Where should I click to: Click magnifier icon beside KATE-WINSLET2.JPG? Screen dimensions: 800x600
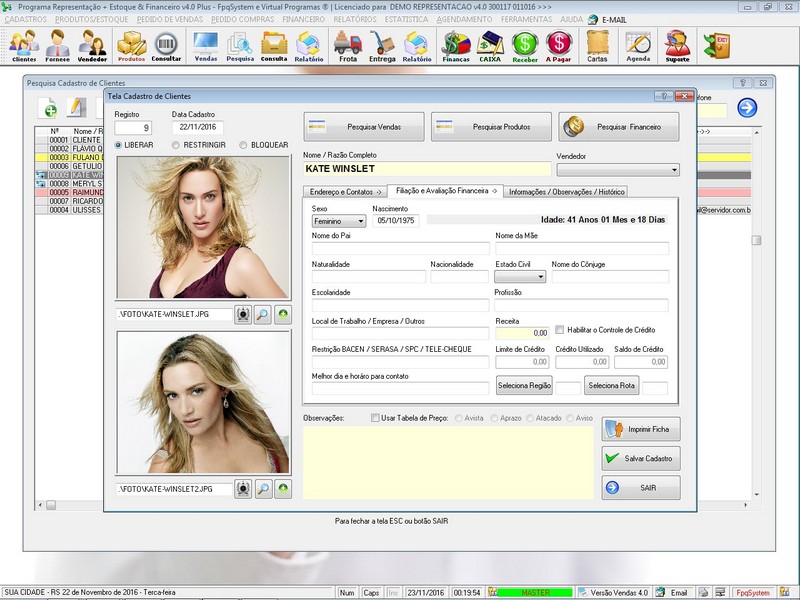[x=263, y=489]
